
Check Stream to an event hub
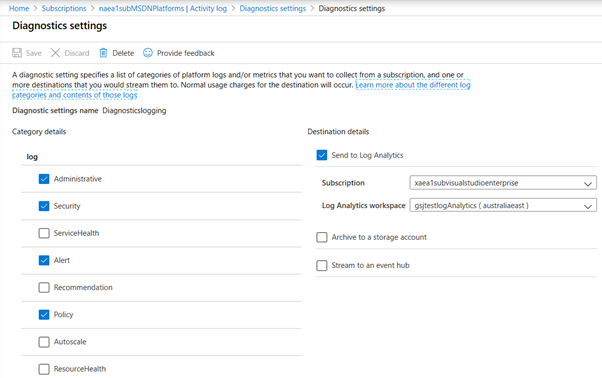pyautogui.click(x=322, y=265)
